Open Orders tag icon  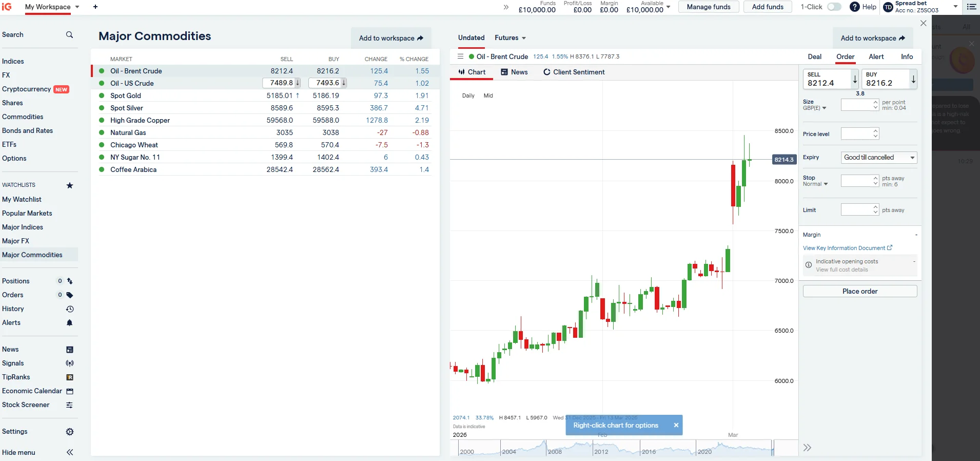[x=70, y=295]
